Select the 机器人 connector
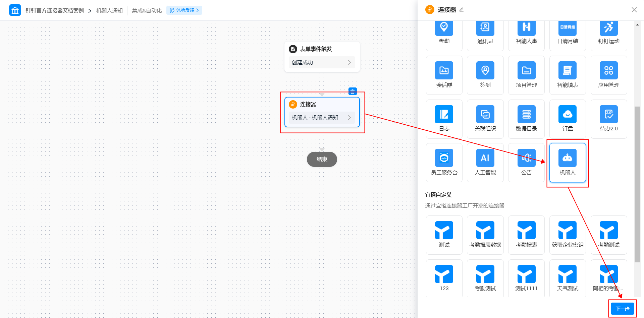Image resolution: width=644 pixels, height=318 pixels. click(568, 163)
